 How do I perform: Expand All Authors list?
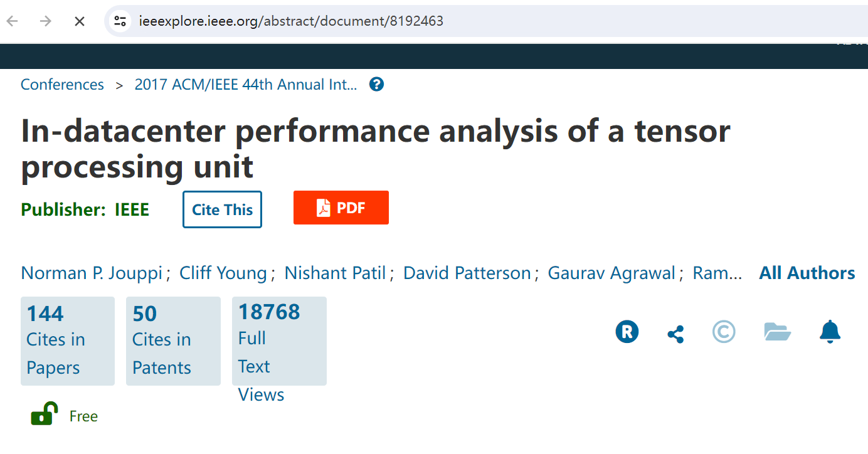point(807,273)
